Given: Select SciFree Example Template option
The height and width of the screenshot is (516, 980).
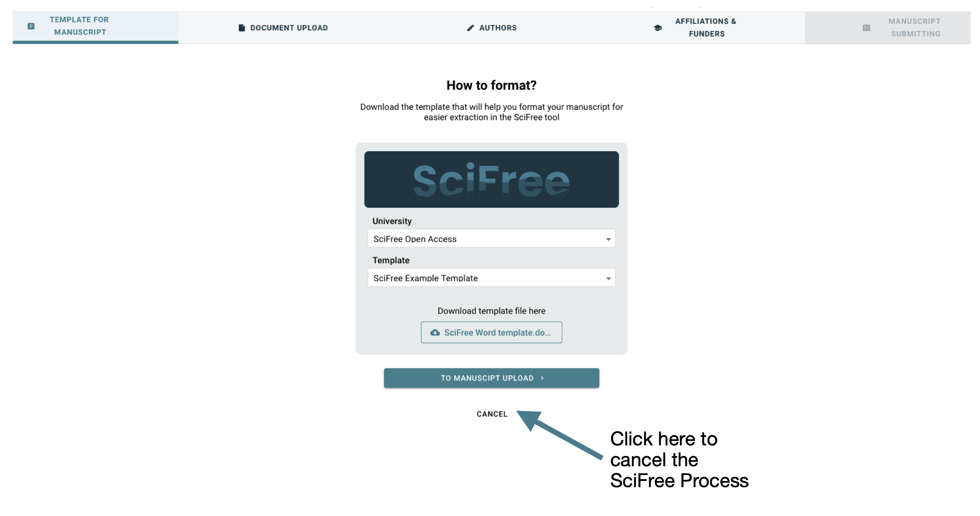Looking at the screenshot, I should (x=491, y=277).
